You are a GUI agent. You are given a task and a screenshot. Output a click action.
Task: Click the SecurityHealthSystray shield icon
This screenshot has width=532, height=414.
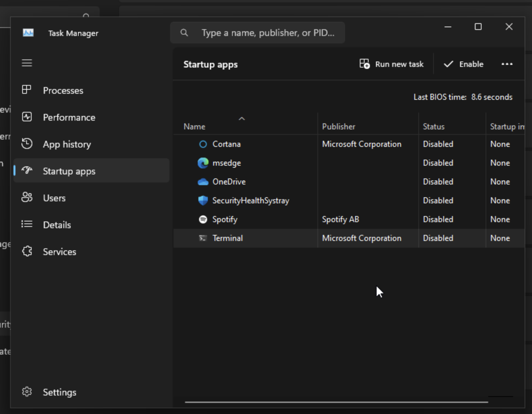pyautogui.click(x=203, y=201)
